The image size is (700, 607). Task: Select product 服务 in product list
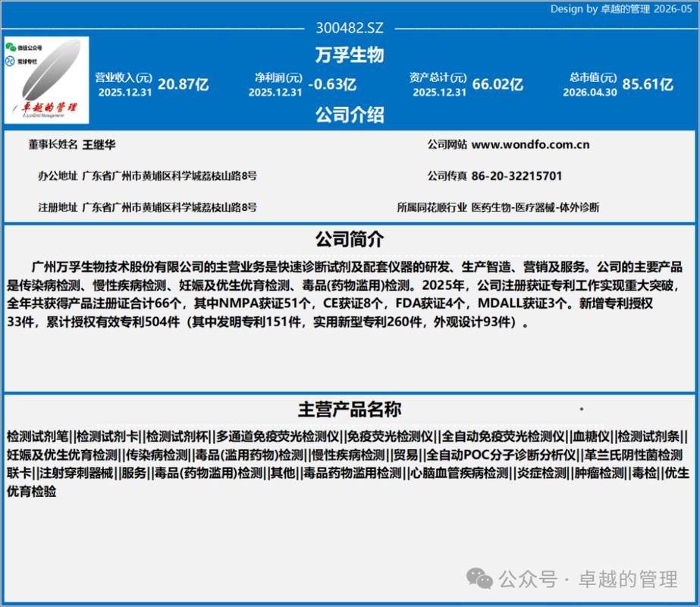pyautogui.click(x=134, y=473)
